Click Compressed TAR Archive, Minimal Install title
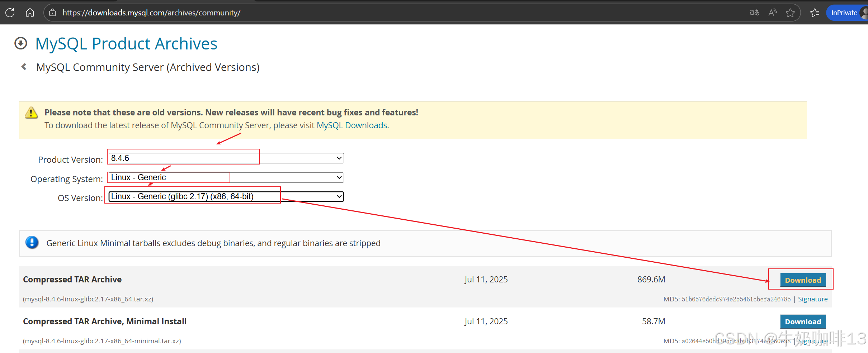Image resolution: width=868 pixels, height=353 pixels. (105, 321)
